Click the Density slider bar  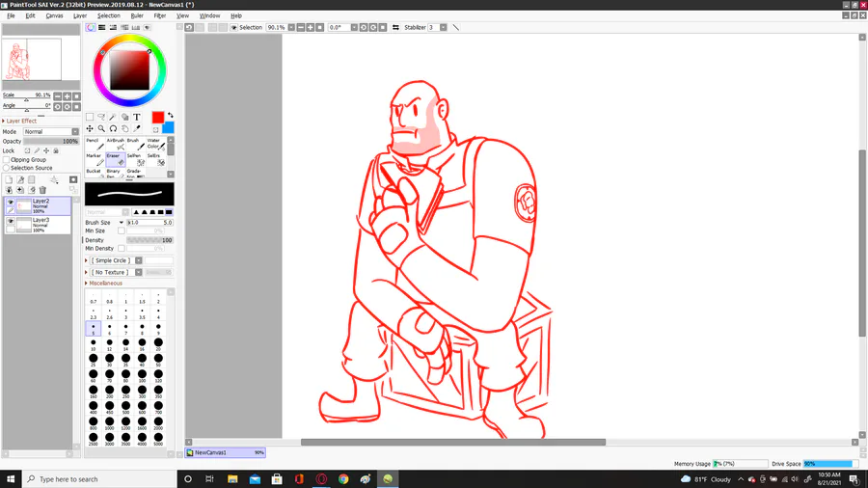coord(150,240)
